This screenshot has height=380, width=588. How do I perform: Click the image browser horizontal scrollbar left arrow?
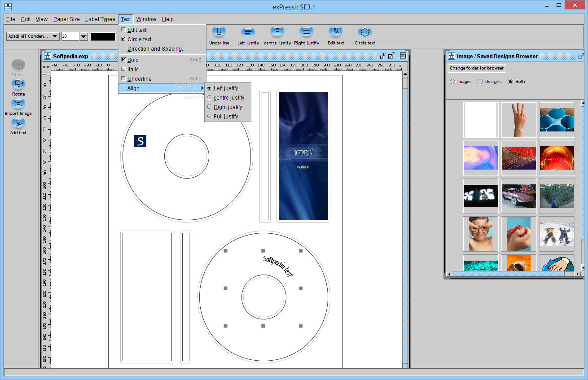449,274
